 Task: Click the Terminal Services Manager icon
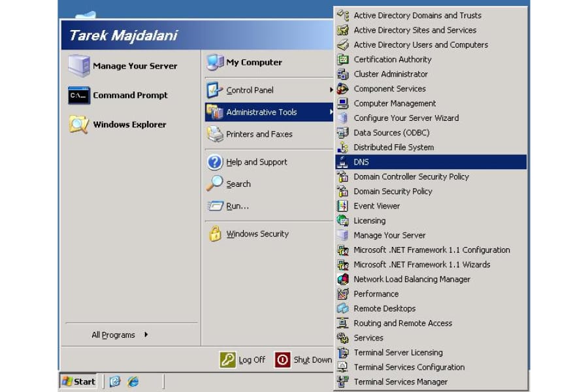click(342, 382)
